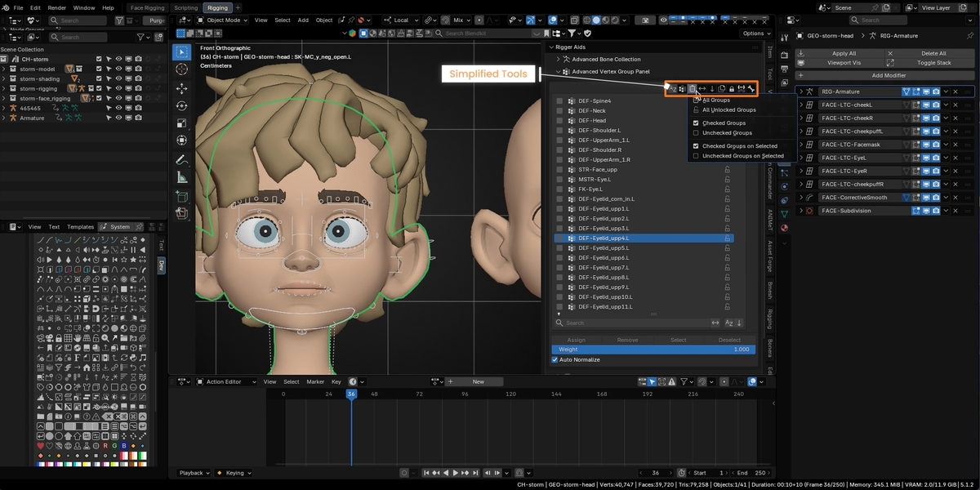This screenshot has width=980, height=490.
Task: Open the Render menu
Action: click(56, 7)
